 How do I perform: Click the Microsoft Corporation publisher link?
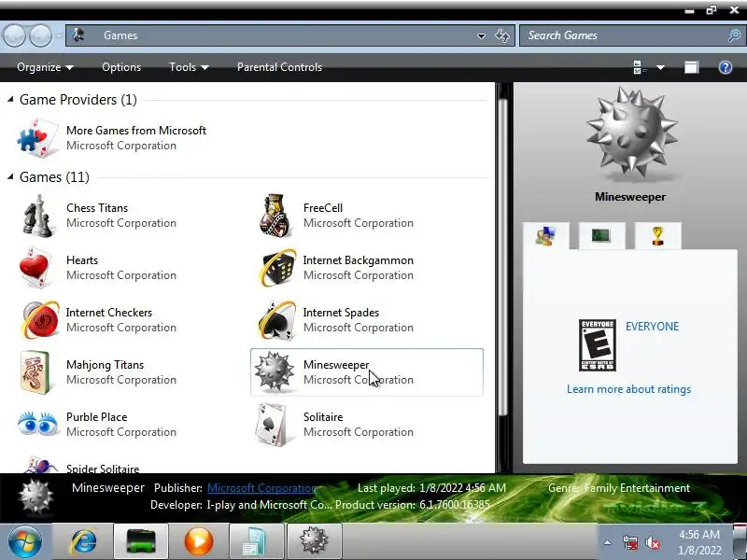[x=261, y=488]
